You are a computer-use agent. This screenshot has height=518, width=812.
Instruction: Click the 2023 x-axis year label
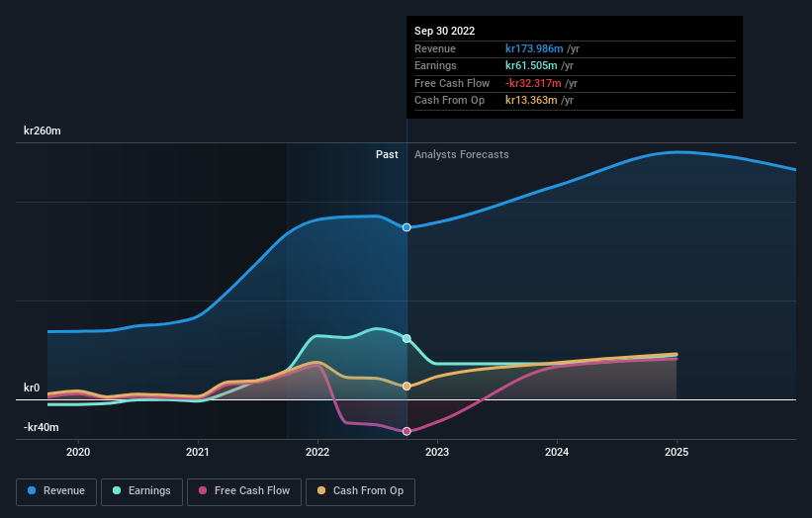point(437,453)
